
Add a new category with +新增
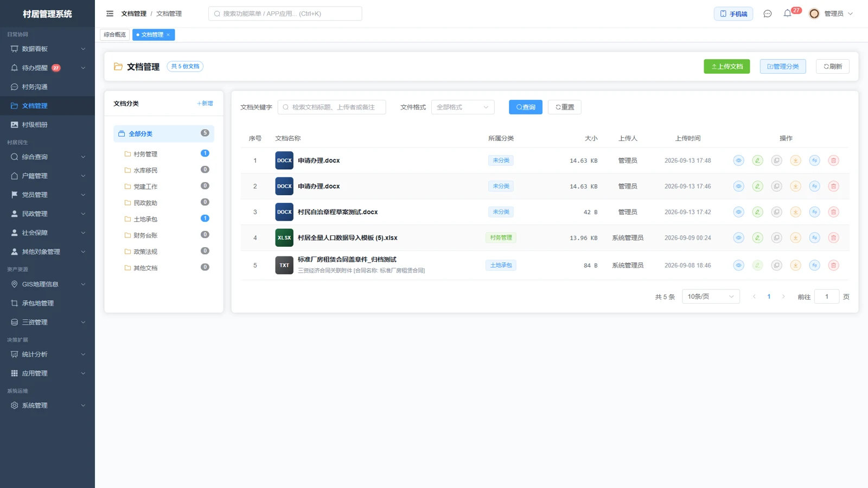click(205, 104)
